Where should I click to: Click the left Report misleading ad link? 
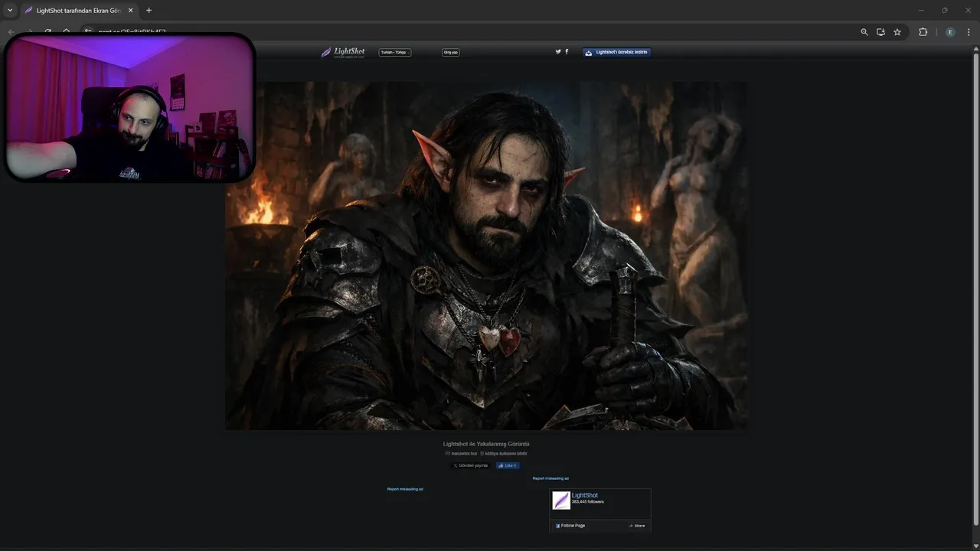[x=405, y=489]
